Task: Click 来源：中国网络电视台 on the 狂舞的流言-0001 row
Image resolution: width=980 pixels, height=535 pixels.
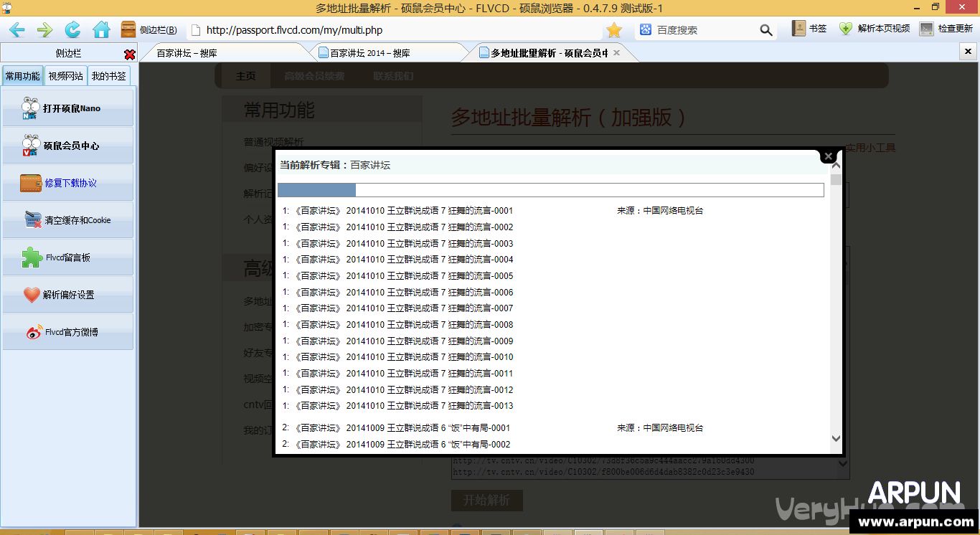Action: click(660, 211)
